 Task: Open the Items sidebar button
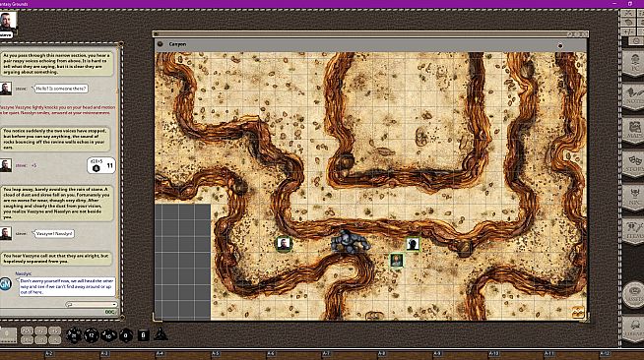[634, 232]
